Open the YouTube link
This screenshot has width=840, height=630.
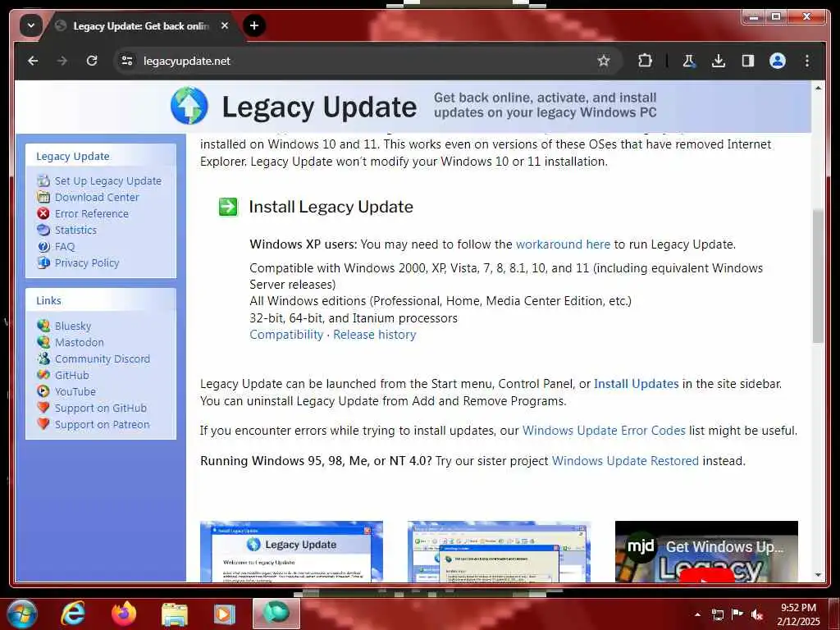point(75,391)
